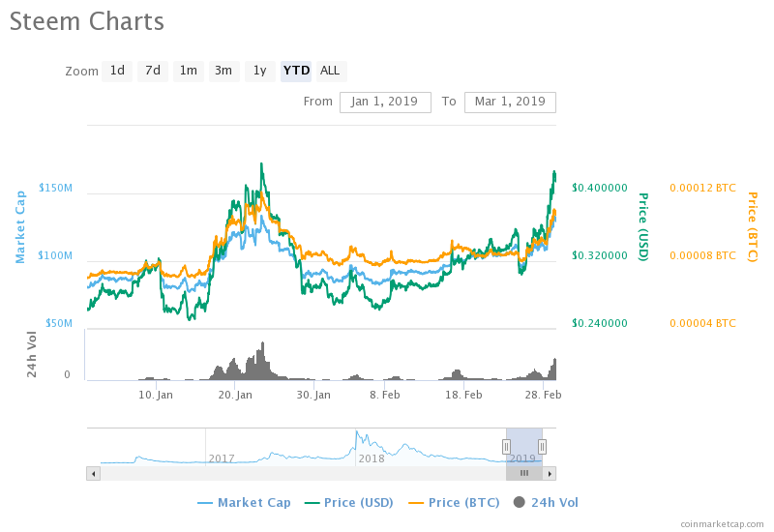Click the $0.240000 axis value

click(600, 323)
